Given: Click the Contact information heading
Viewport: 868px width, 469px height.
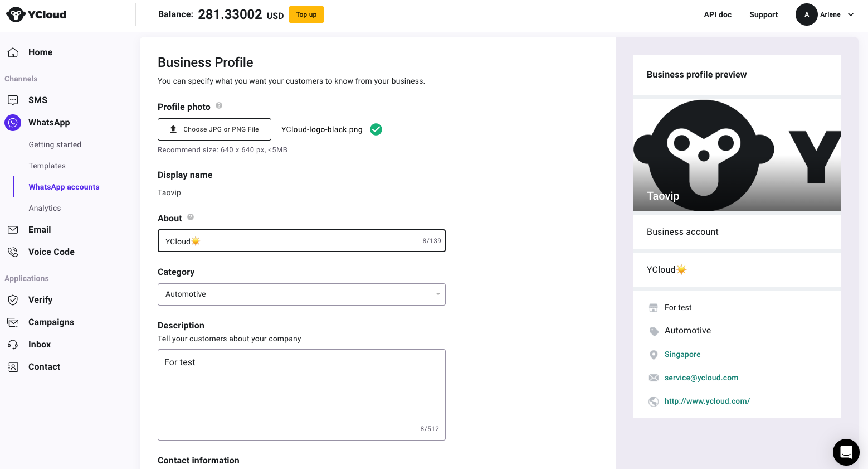Looking at the screenshot, I should (x=198, y=461).
